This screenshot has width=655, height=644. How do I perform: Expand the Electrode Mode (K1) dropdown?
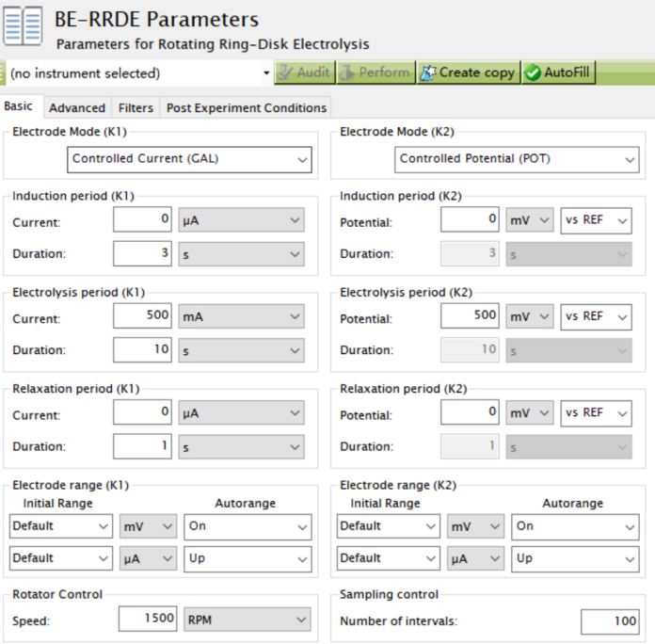coord(189,159)
